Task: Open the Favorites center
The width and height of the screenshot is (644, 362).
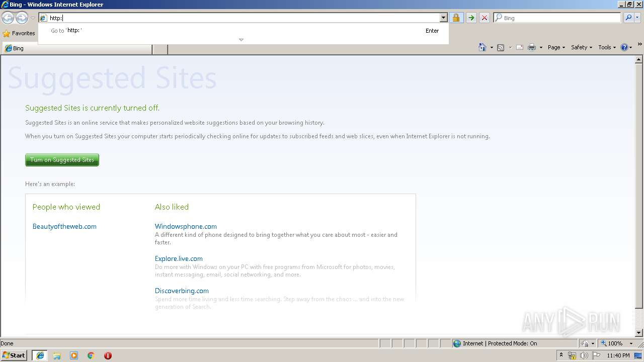Action: 19,33
